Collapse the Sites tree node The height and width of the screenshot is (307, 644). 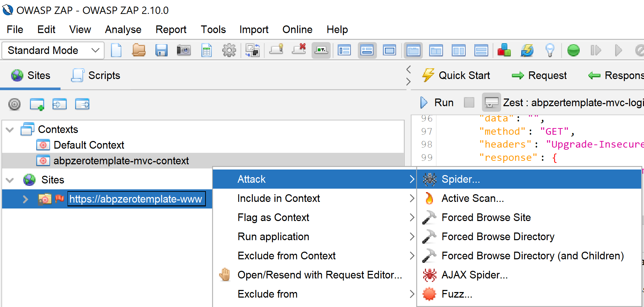pyautogui.click(x=10, y=180)
